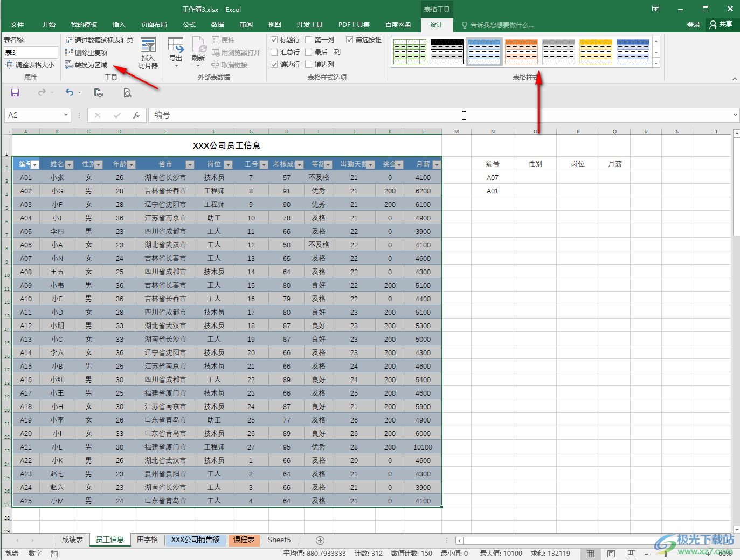This screenshot has height=560, width=740.
Task: Click the macro record status bar icon
Action: 54,554
